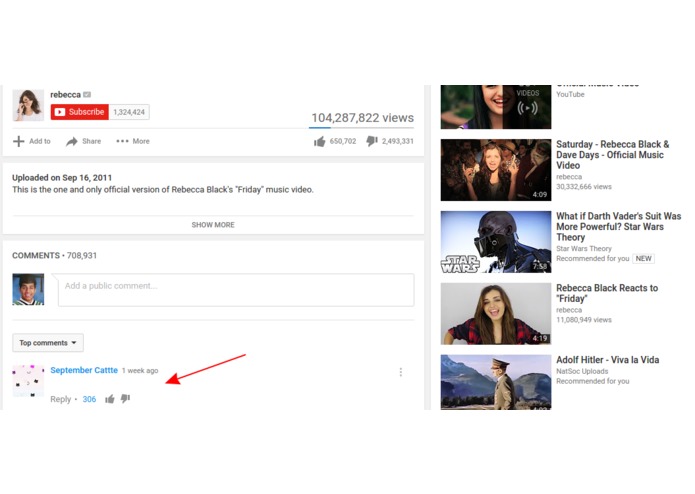Open rebecca channel avatar

[x=28, y=105]
